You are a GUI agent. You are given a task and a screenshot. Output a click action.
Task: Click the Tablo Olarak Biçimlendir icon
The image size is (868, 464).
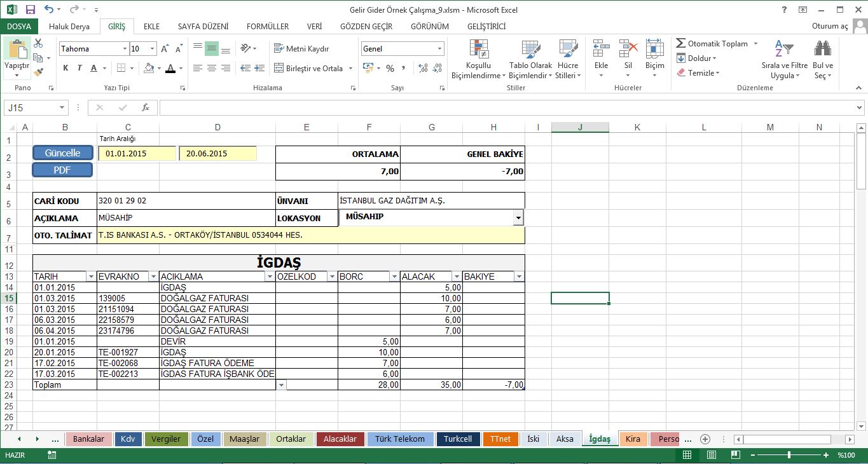tap(531, 50)
